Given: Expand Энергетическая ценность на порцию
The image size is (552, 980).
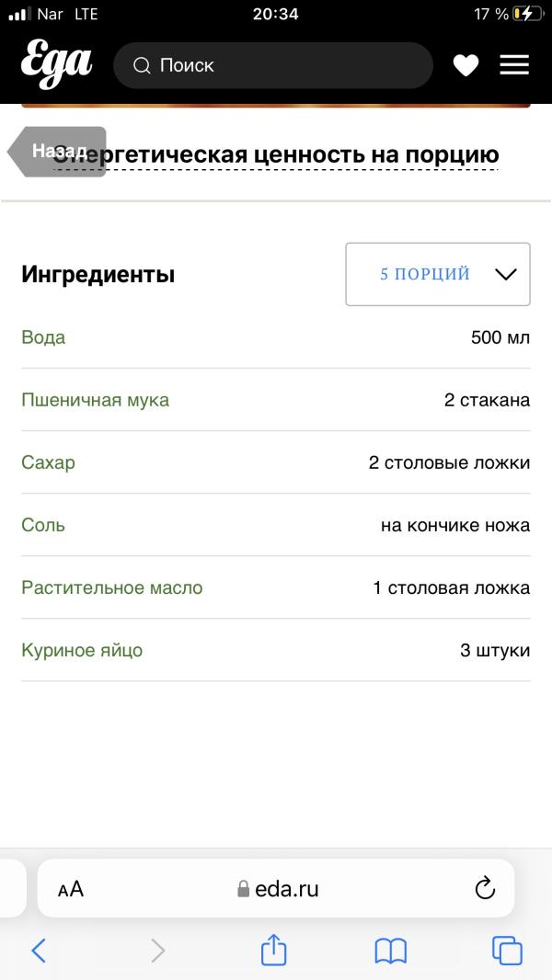Looking at the screenshot, I should (x=276, y=154).
